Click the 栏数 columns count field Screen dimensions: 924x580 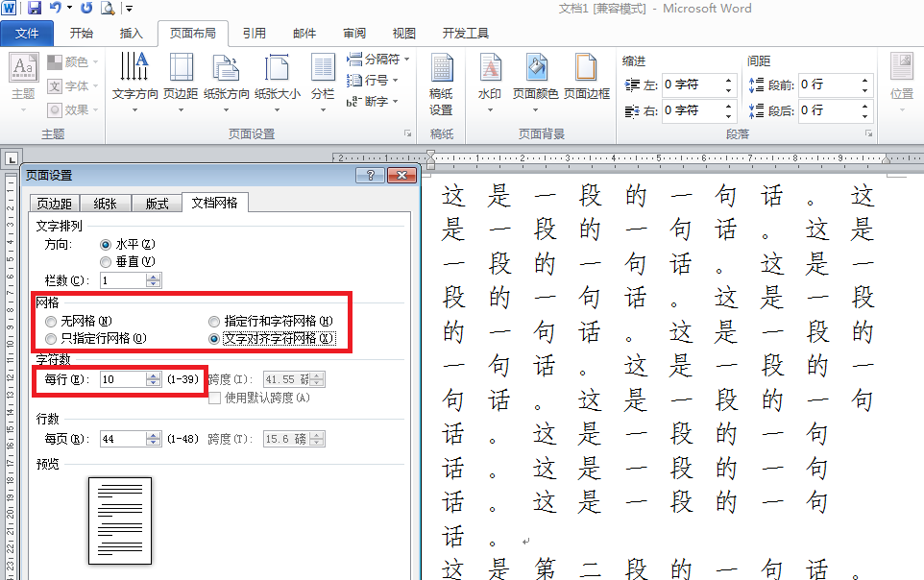(123, 280)
